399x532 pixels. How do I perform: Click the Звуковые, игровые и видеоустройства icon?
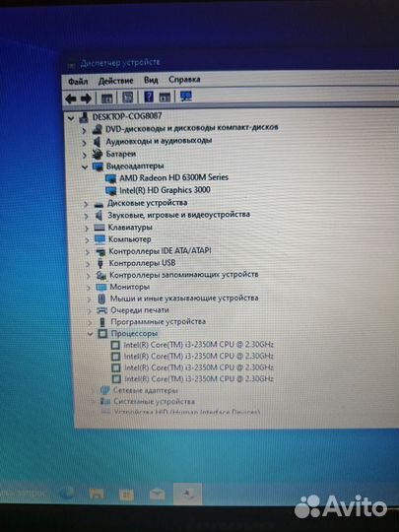pos(99,216)
